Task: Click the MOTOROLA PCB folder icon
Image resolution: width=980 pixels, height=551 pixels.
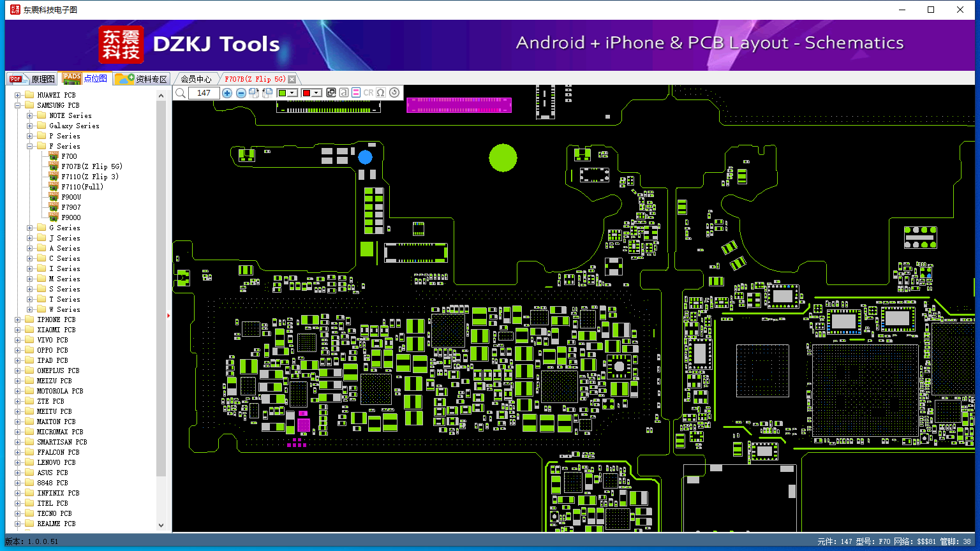Action: click(x=29, y=391)
